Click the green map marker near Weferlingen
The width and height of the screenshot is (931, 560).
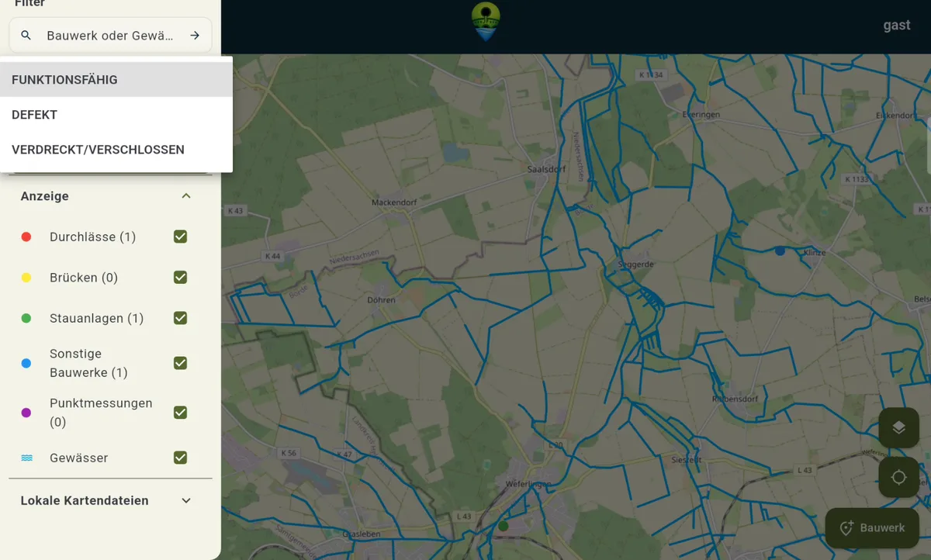click(x=503, y=526)
